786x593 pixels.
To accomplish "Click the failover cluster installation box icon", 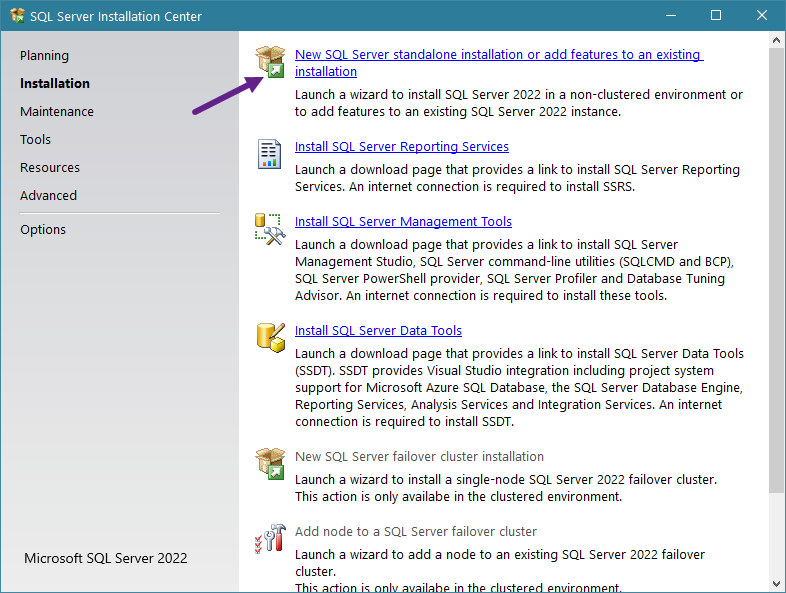I will click(270, 464).
